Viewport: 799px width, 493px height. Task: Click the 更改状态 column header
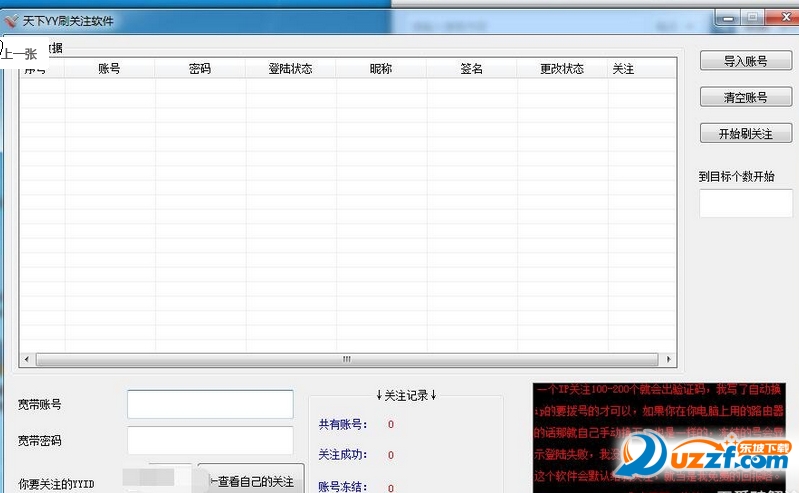[x=562, y=68]
